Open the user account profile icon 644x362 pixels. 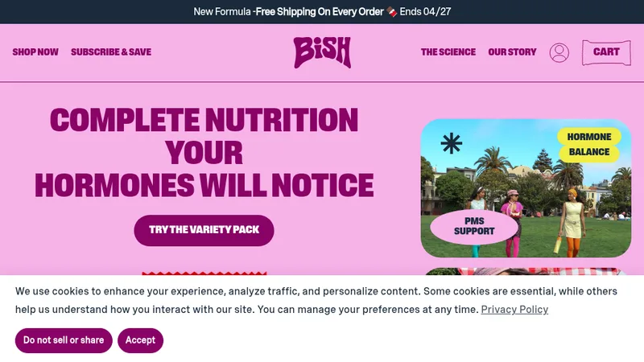(559, 52)
